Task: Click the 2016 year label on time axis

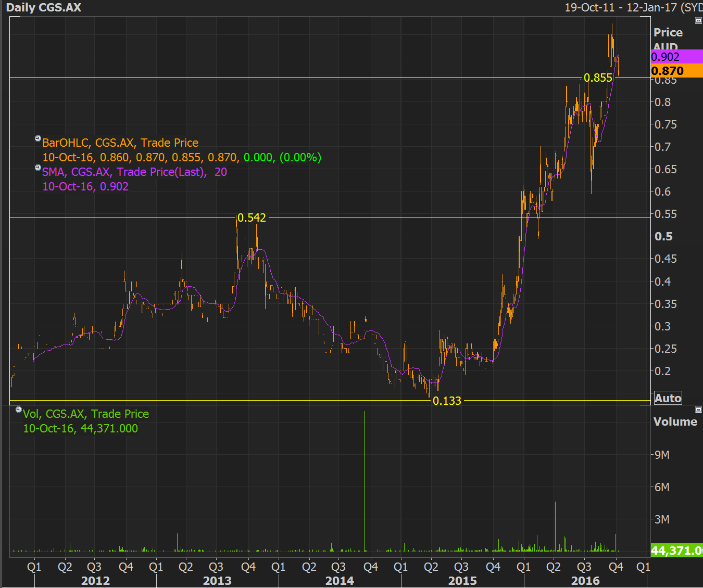Action: pos(585,581)
